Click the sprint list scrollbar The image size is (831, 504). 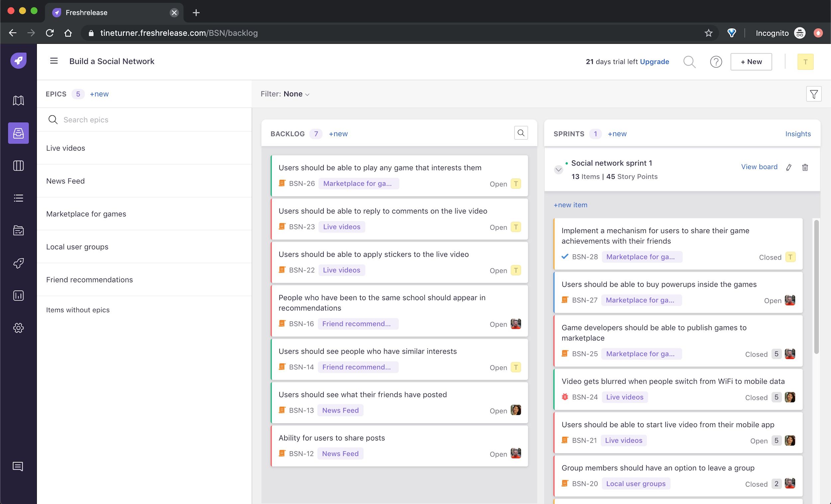[x=816, y=287]
